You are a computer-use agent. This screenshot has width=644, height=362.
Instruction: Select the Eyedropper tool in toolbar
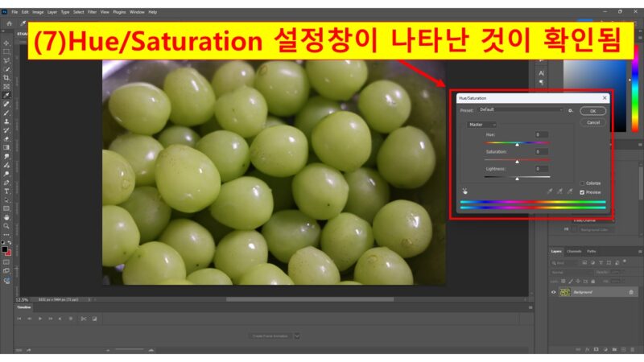coord(6,95)
